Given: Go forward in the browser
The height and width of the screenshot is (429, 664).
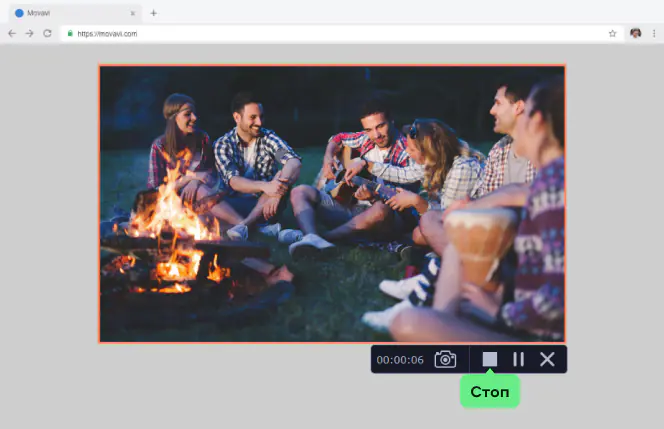Looking at the screenshot, I should pyautogui.click(x=29, y=33).
